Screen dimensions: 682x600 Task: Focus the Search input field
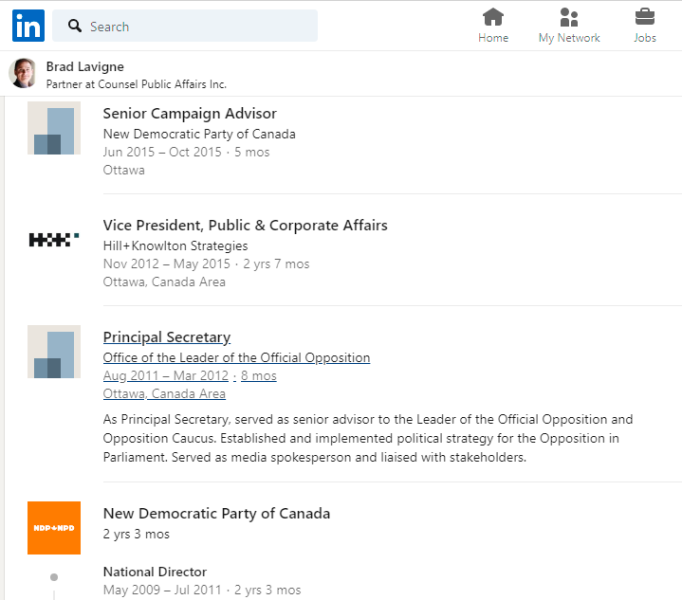tap(185, 26)
